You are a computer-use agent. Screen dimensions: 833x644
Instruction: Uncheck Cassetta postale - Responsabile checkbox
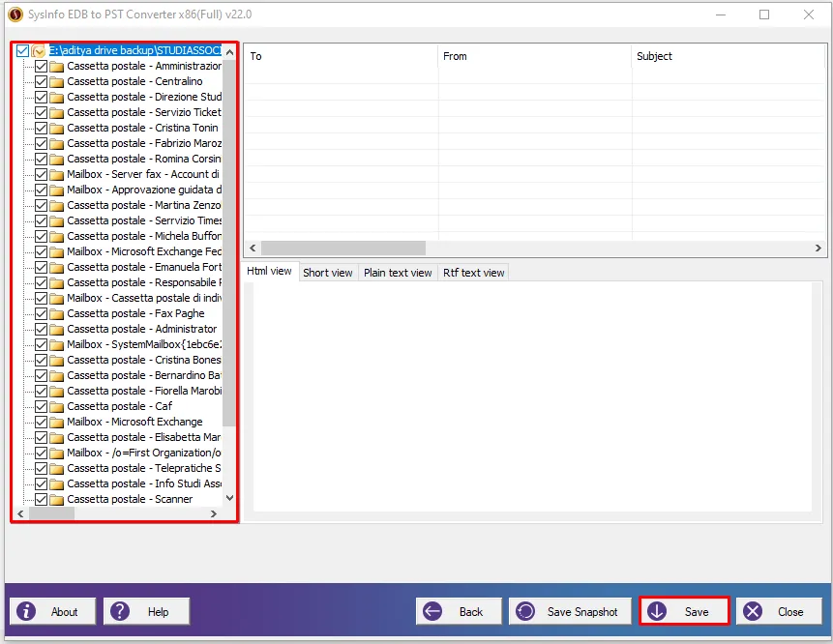[41, 282]
